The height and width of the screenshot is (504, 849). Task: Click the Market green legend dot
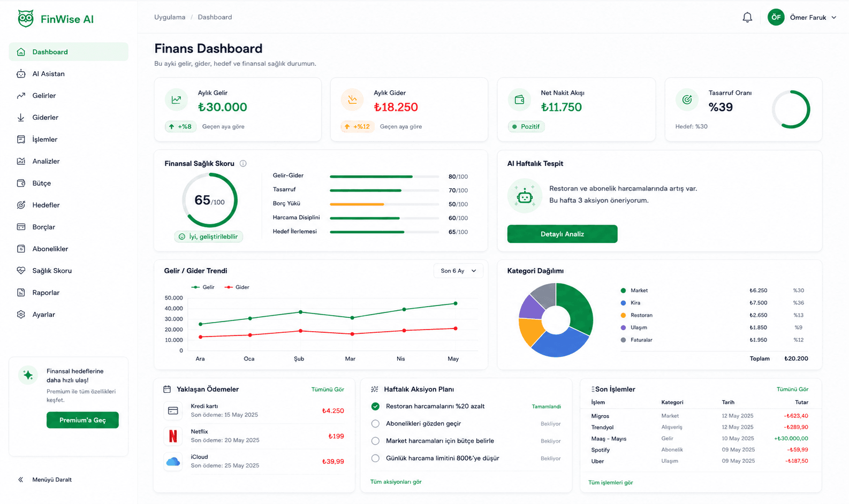(x=623, y=291)
